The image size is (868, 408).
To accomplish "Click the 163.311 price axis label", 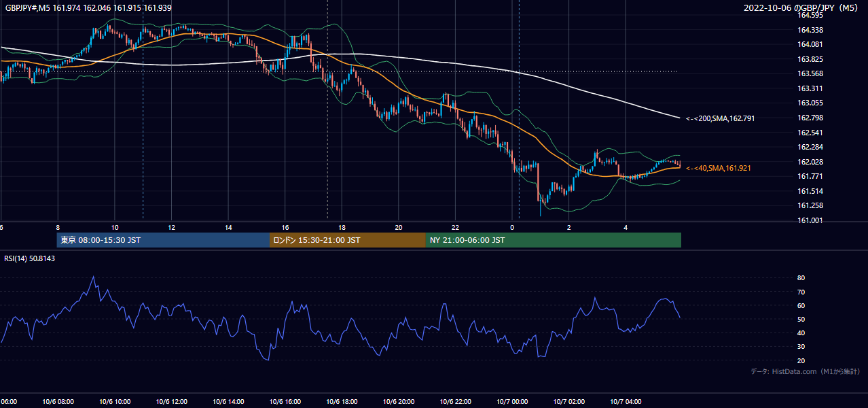I will tap(810, 88).
